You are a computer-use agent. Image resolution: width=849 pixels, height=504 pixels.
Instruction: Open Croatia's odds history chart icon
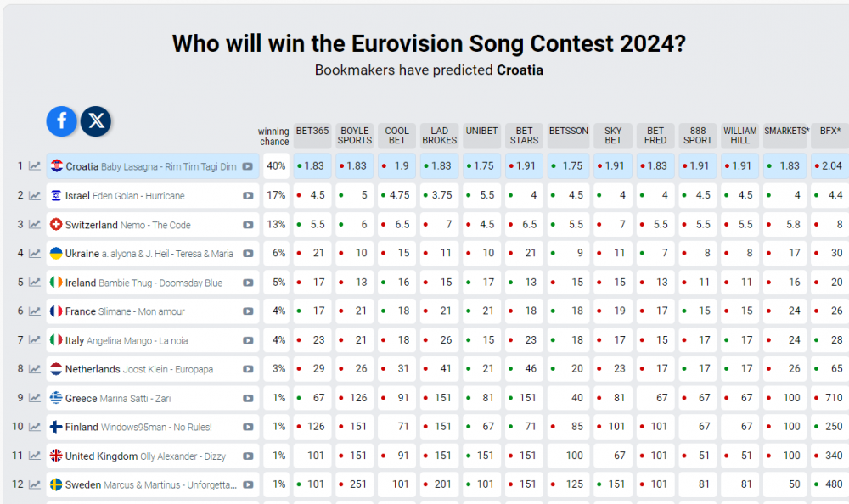(x=35, y=166)
